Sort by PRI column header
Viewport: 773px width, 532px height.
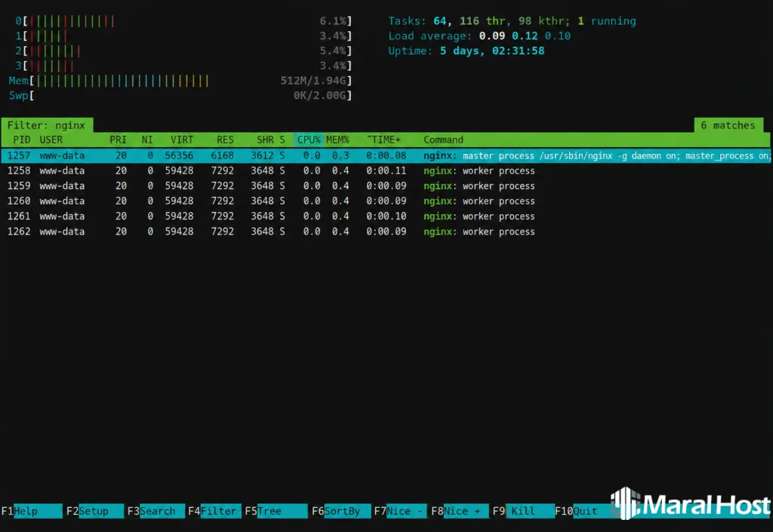tap(118, 140)
